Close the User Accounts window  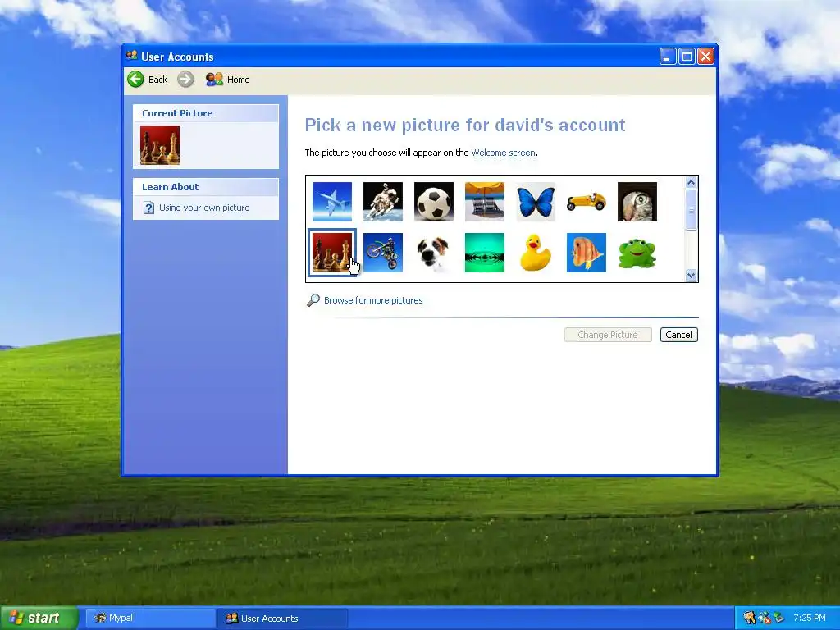click(x=706, y=57)
